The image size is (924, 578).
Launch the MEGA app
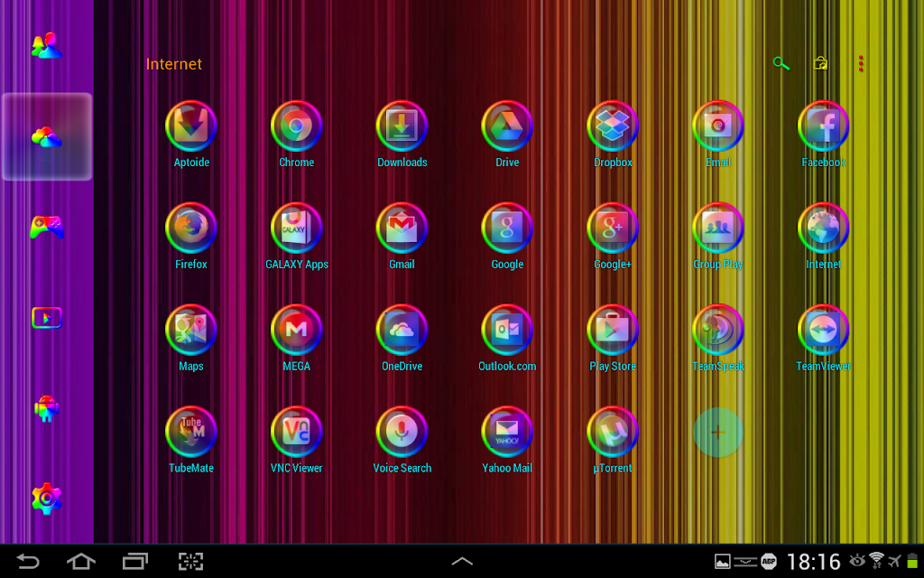[x=296, y=331]
